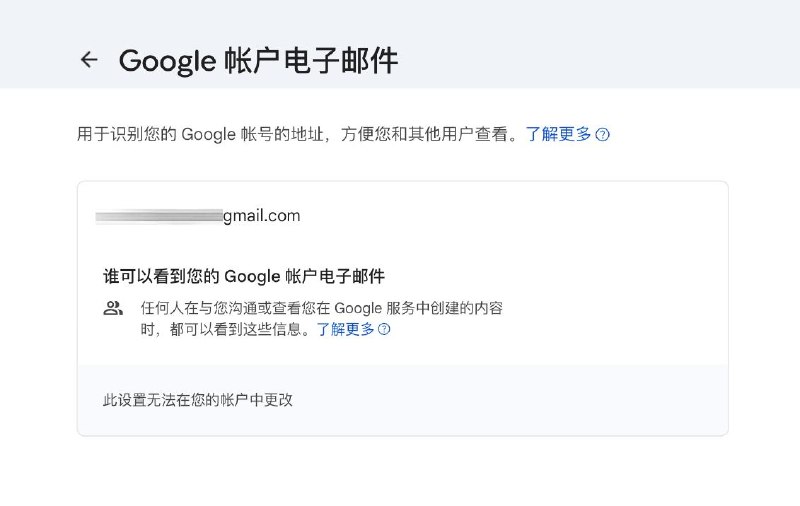
Task: Click the help icon beside the card's 了解更多
Action: click(384, 329)
